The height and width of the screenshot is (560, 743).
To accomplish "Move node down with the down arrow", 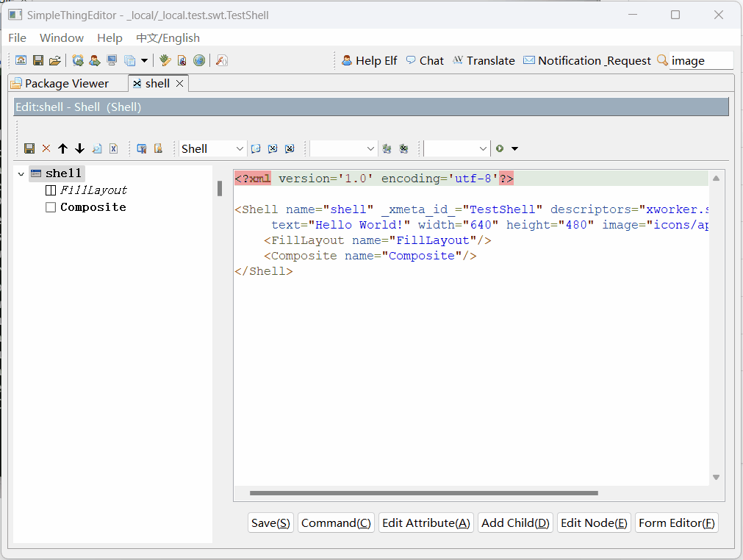I will point(80,148).
